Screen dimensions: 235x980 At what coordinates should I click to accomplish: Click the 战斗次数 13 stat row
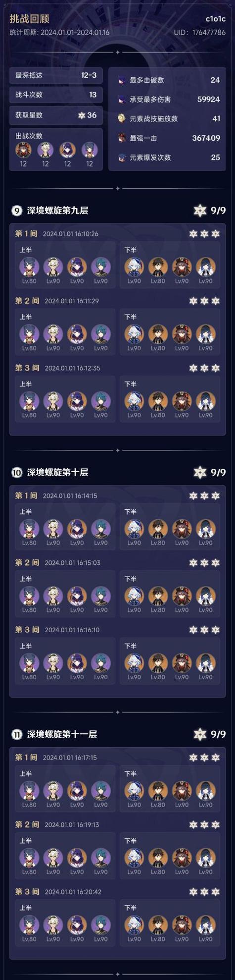pyautogui.click(x=56, y=95)
